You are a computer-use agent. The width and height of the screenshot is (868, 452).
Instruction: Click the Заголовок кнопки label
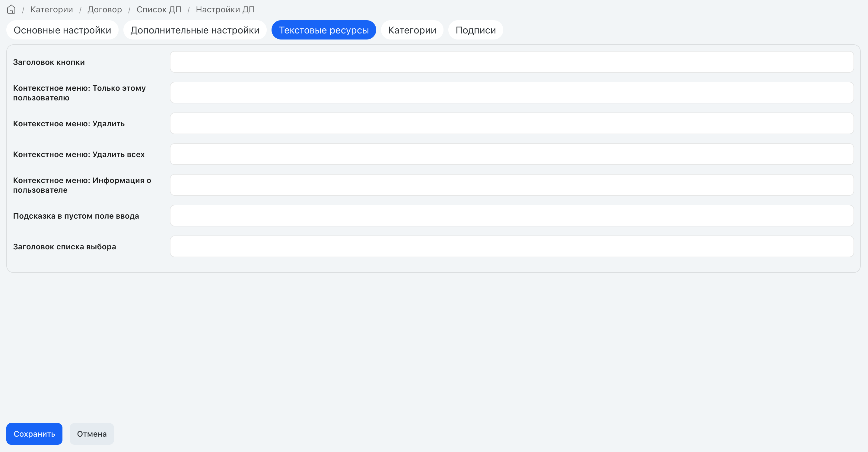click(x=49, y=62)
